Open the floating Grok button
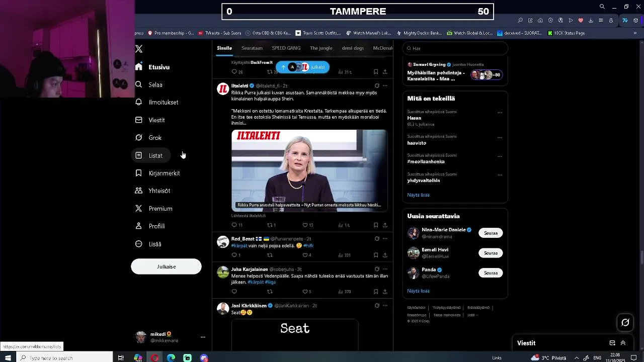The width and height of the screenshot is (644, 362). tap(625, 323)
